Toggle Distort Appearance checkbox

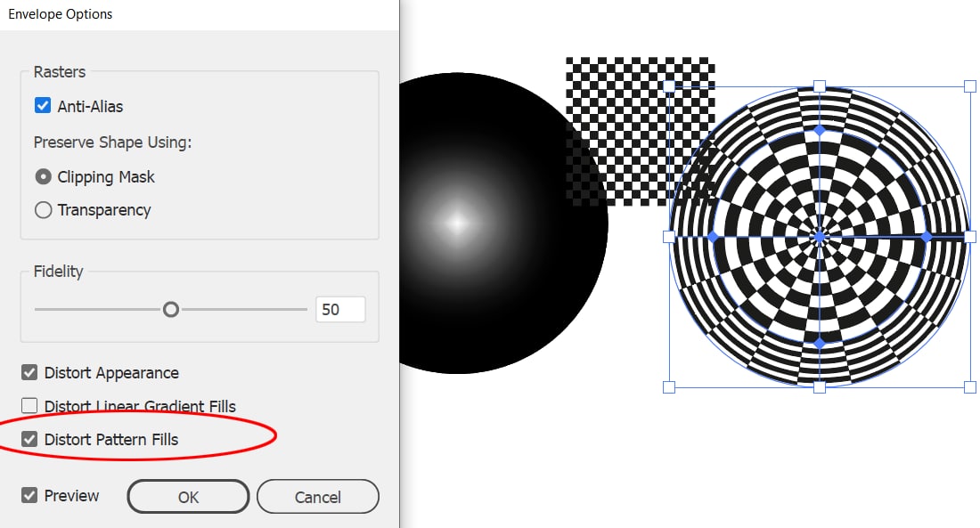29,372
